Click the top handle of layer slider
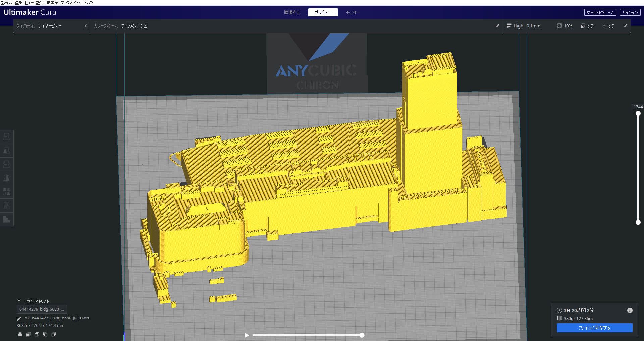This screenshot has height=341, width=644. (638, 114)
